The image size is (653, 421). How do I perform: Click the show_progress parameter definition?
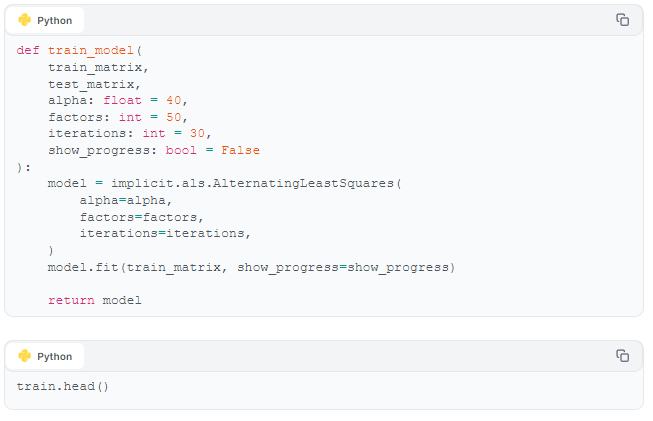(x=154, y=150)
